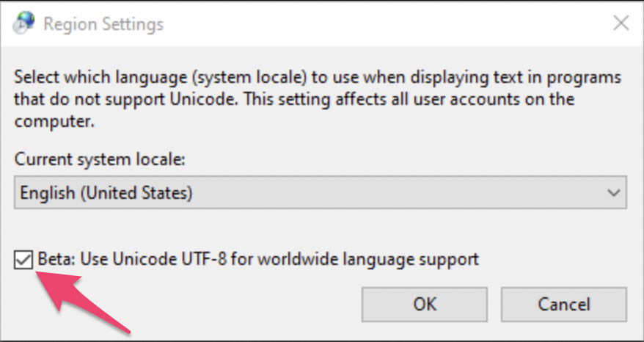Open the Current system locale dropdown
The width and height of the screenshot is (644, 342).
pyautogui.click(x=320, y=193)
